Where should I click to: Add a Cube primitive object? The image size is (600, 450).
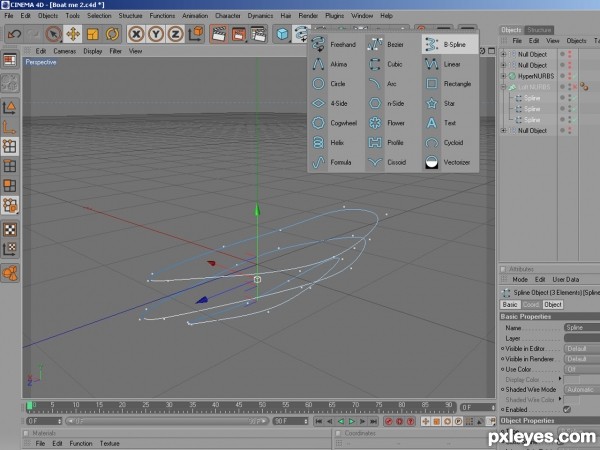point(282,34)
